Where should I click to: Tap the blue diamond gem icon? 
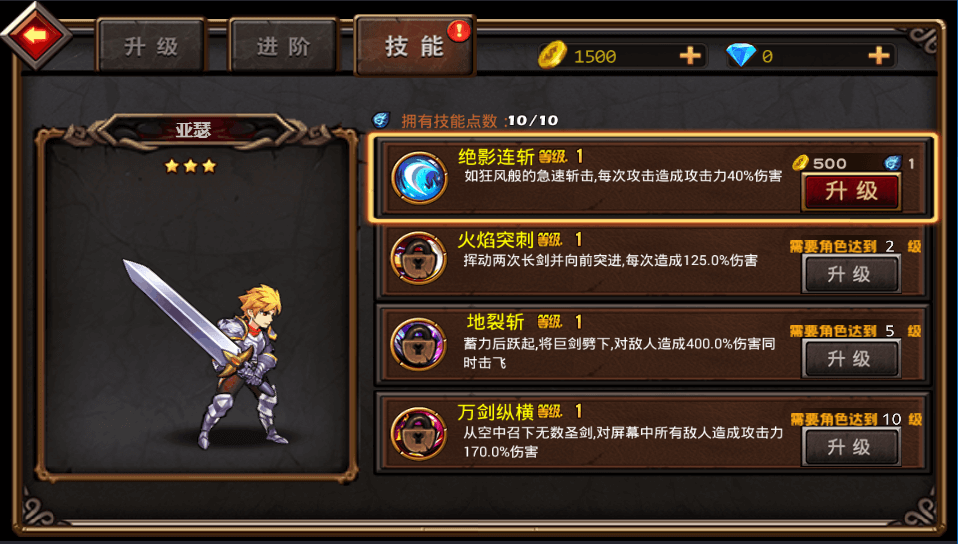pyautogui.click(x=741, y=55)
